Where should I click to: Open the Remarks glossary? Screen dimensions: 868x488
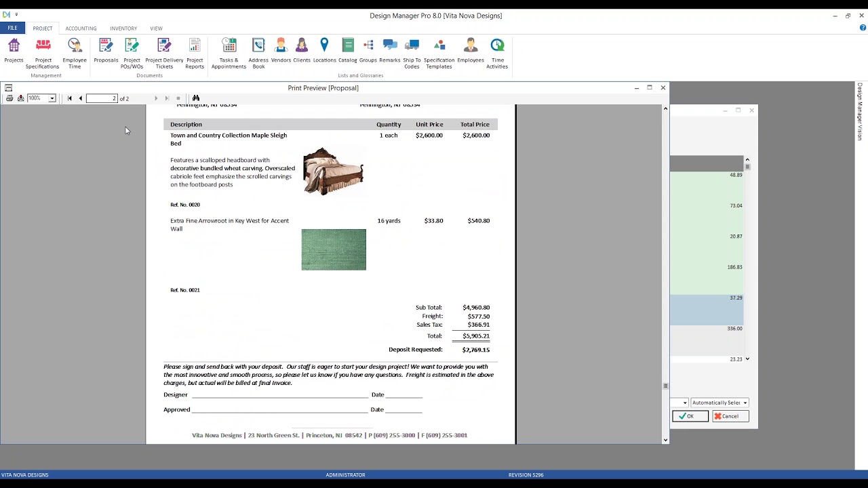390,52
